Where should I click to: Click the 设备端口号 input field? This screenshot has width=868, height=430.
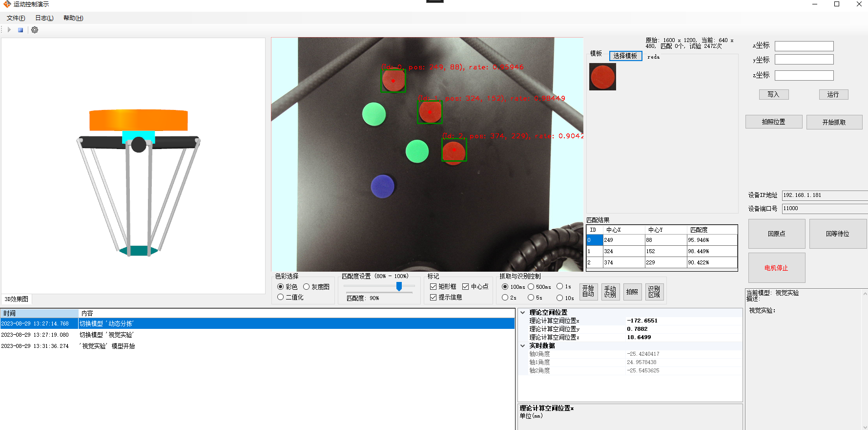(x=825, y=209)
